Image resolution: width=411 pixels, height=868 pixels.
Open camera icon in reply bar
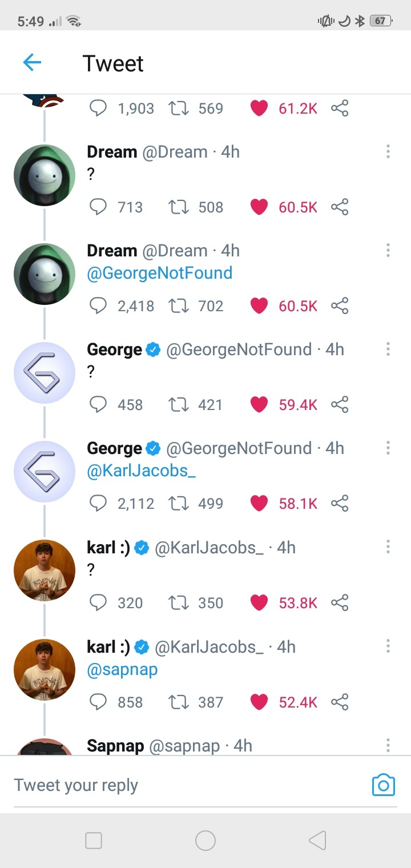click(x=383, y=785)
